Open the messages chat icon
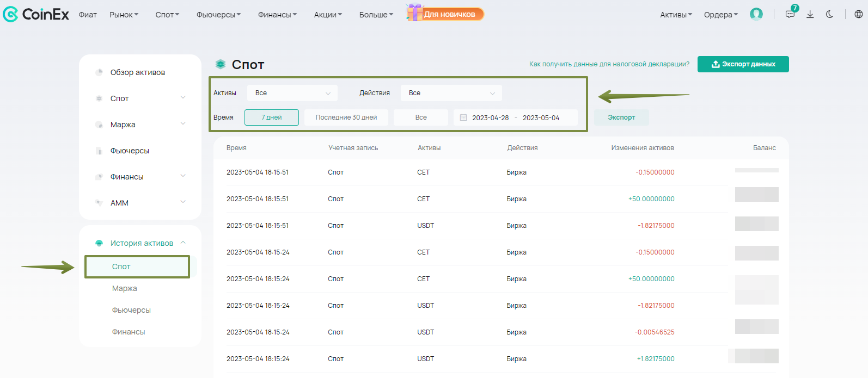Viewport: 868px width, 378px height. click(790, 15)
